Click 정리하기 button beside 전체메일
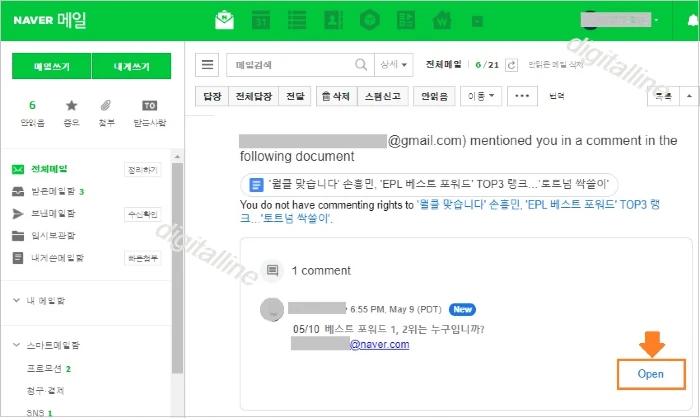700x418 pixels. pos(142,170)
